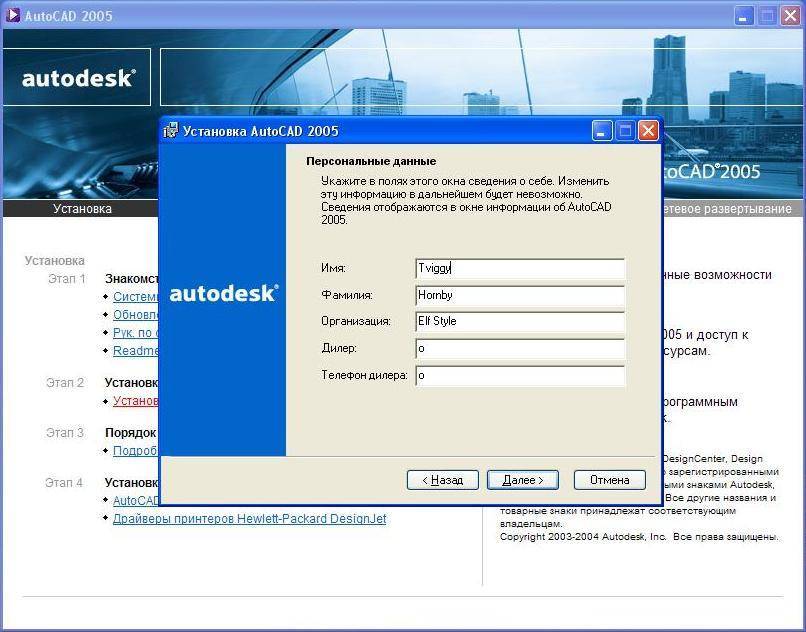This screenshot has height=632, width=806.
Task: Click the Фамилия: label
Action: point(347,295)
